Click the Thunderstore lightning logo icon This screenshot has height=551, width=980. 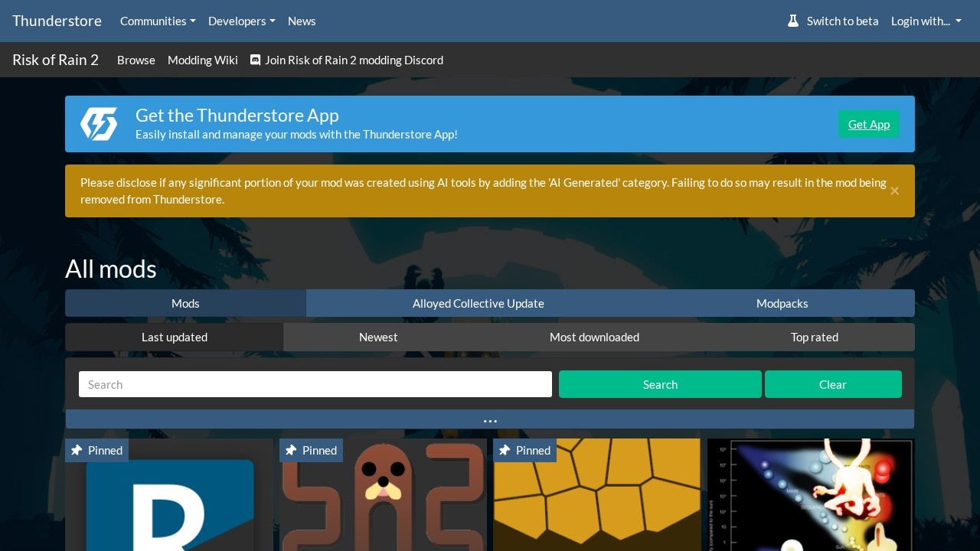click(x=99, y=124)
